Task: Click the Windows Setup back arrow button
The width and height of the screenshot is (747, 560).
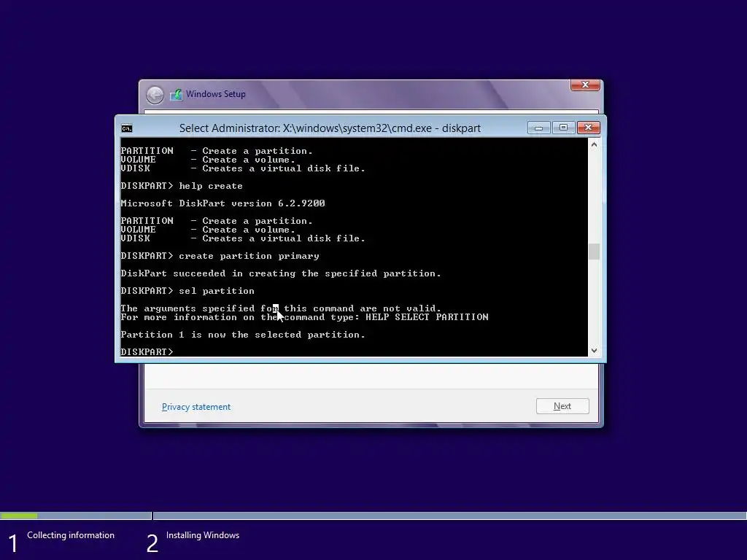Action: [x=155, y=95]
